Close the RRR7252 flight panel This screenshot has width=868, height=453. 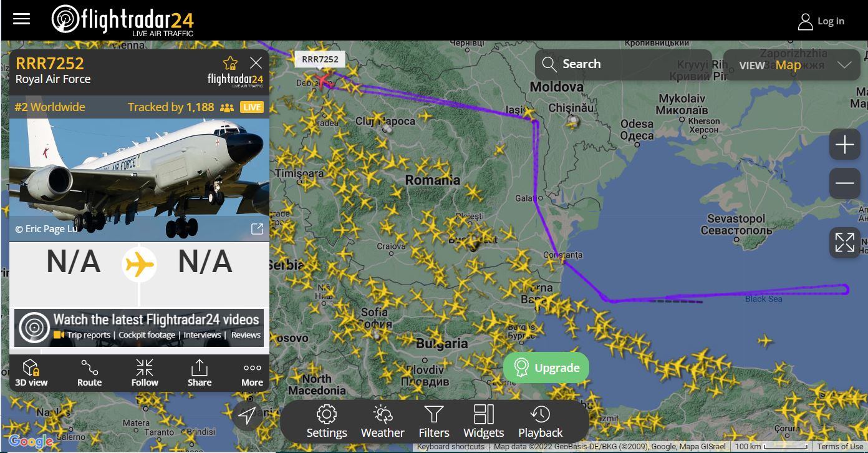click(256, 62)
